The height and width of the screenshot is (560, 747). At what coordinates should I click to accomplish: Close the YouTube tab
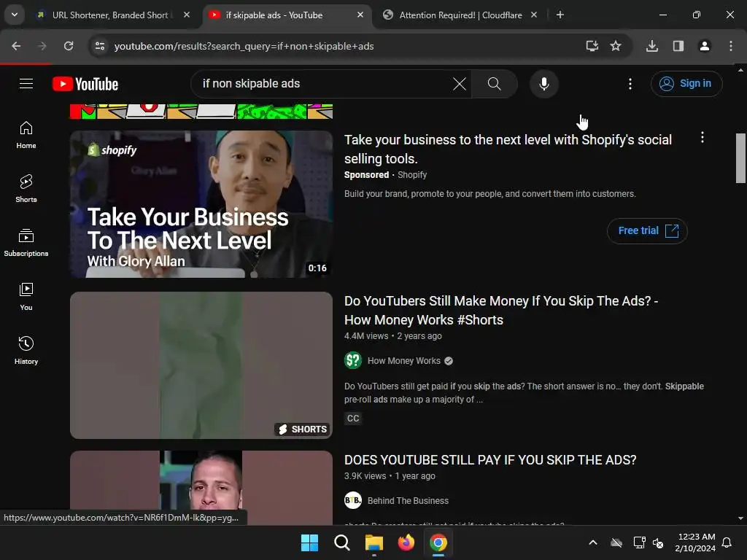360,15
